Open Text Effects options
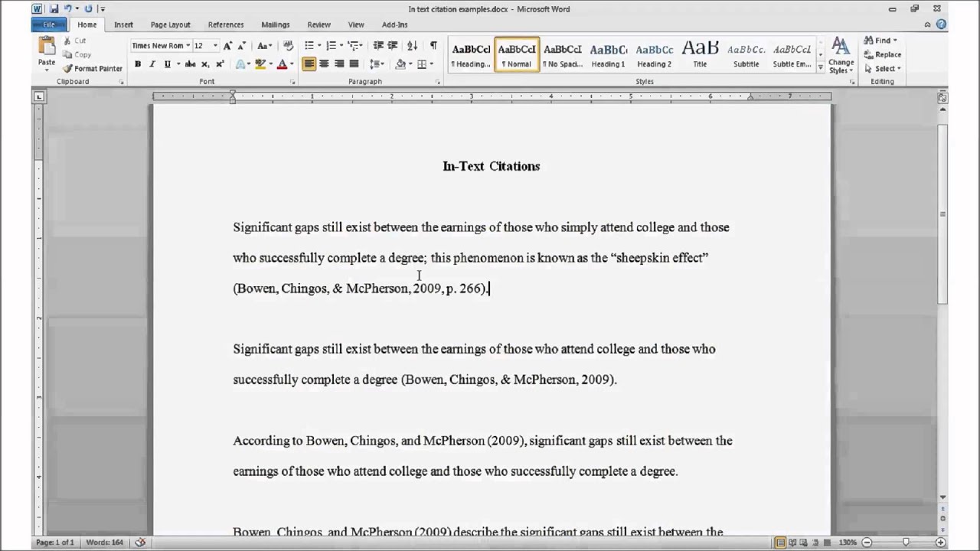This screenshot has height=551, width=980. 242,64
